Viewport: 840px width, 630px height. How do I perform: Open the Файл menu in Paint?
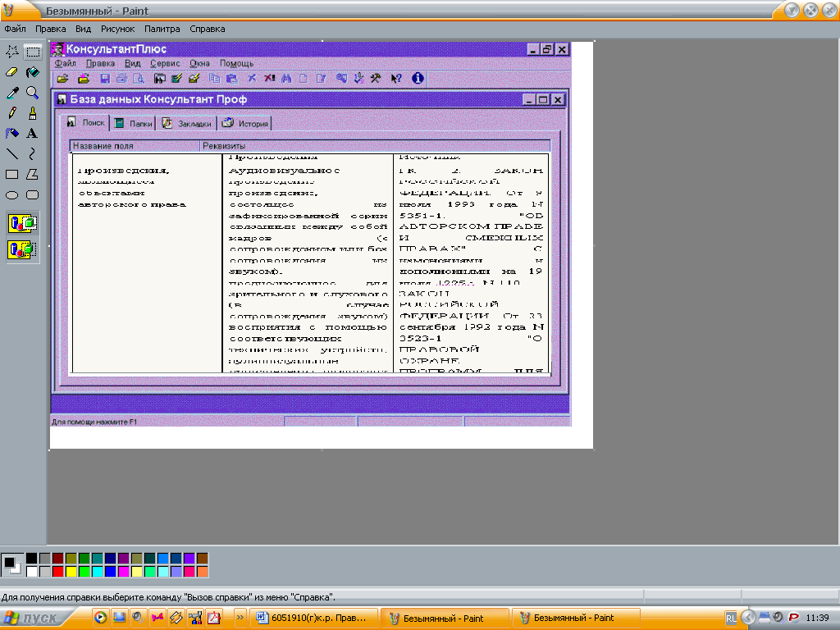[x=15, y=29]
